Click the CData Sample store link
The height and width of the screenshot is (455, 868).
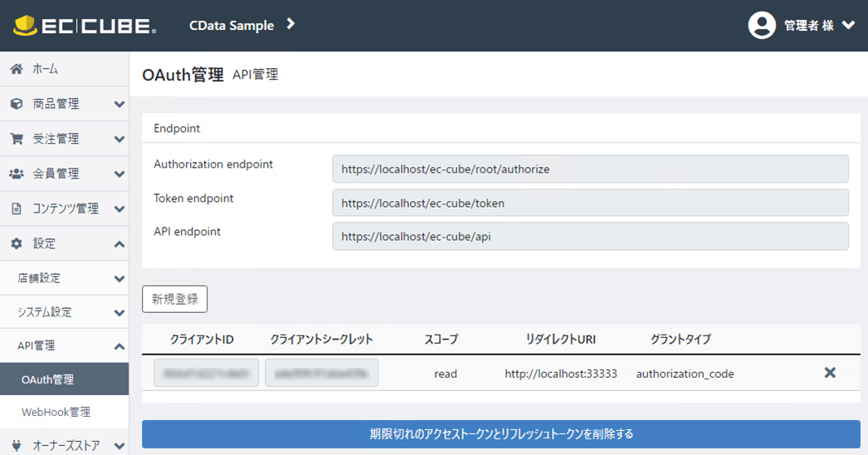click(x=232, y=26)
